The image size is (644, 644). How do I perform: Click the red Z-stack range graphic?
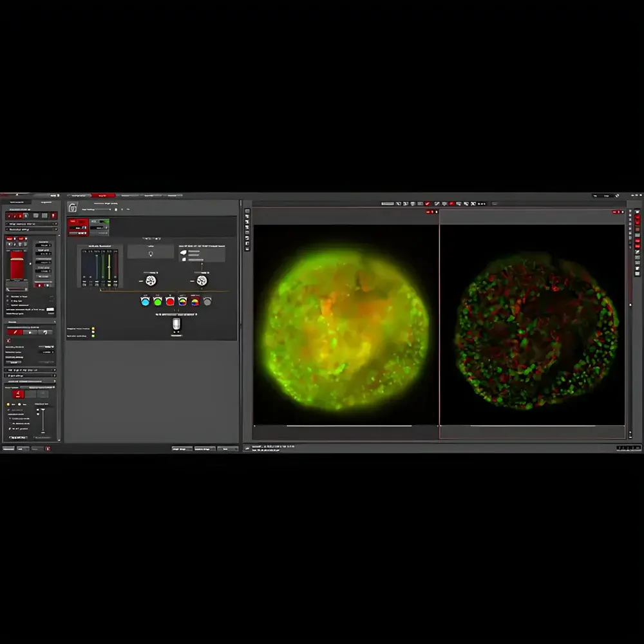coord(17,265)
